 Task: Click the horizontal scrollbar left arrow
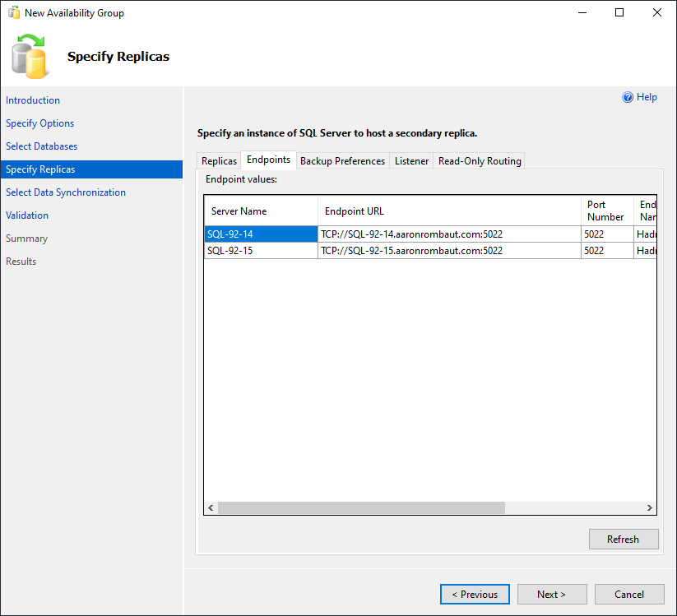coord(211,508)
